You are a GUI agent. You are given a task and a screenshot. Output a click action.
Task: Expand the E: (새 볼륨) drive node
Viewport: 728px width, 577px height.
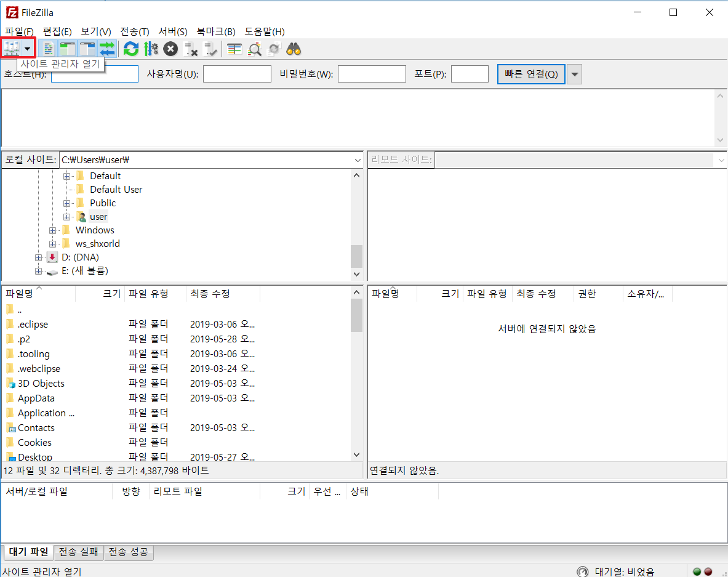pos(39,271)
